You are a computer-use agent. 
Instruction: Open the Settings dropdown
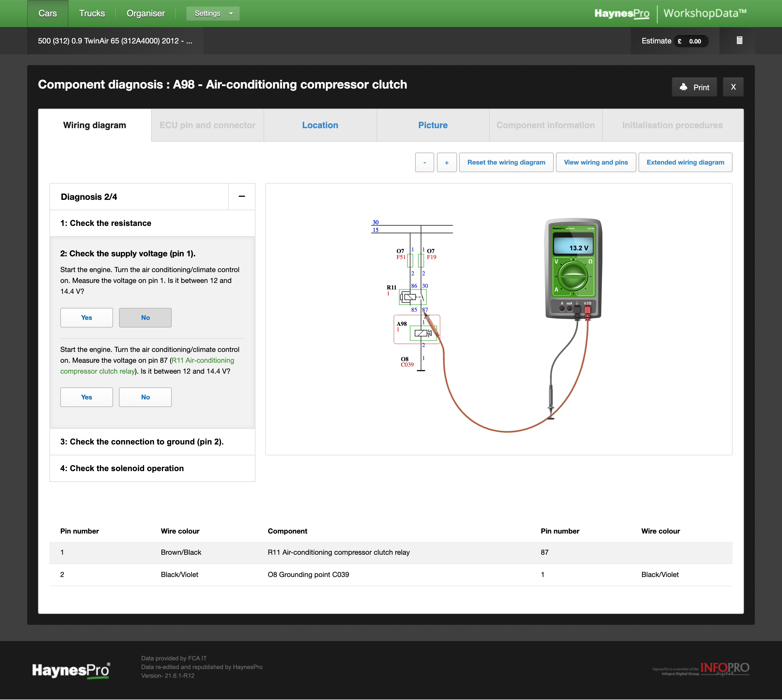click(213, 14)
